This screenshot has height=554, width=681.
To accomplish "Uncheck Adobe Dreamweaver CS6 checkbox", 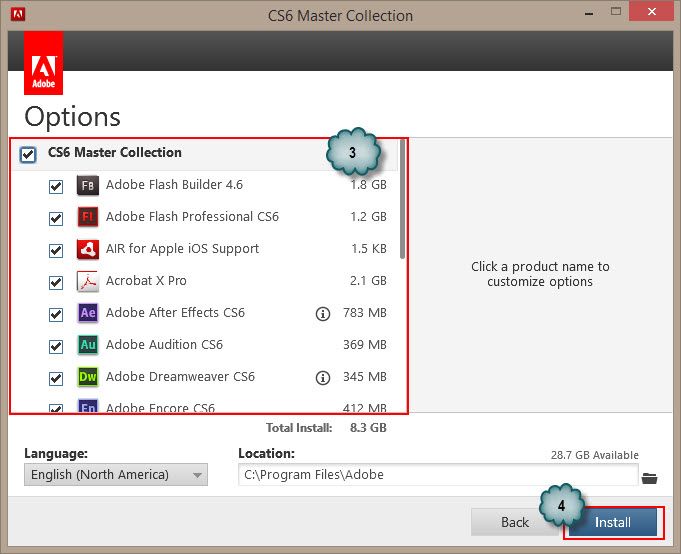I will click(x=56, y=379).
